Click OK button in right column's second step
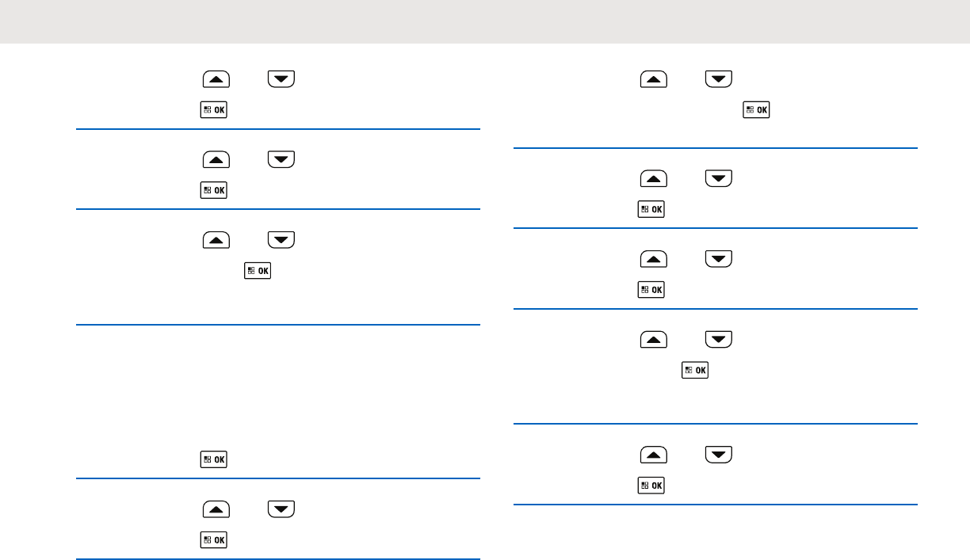Image resolution: width=970 pixels, height=560 pixels. click(651, 209)
